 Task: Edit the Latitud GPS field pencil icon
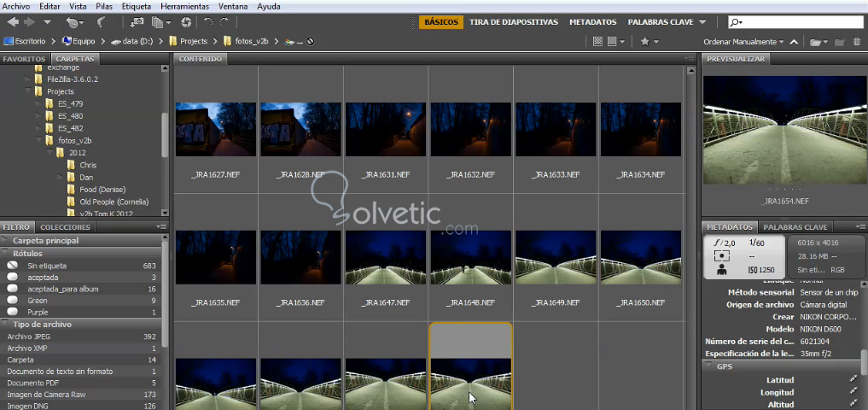pos(853,379)
